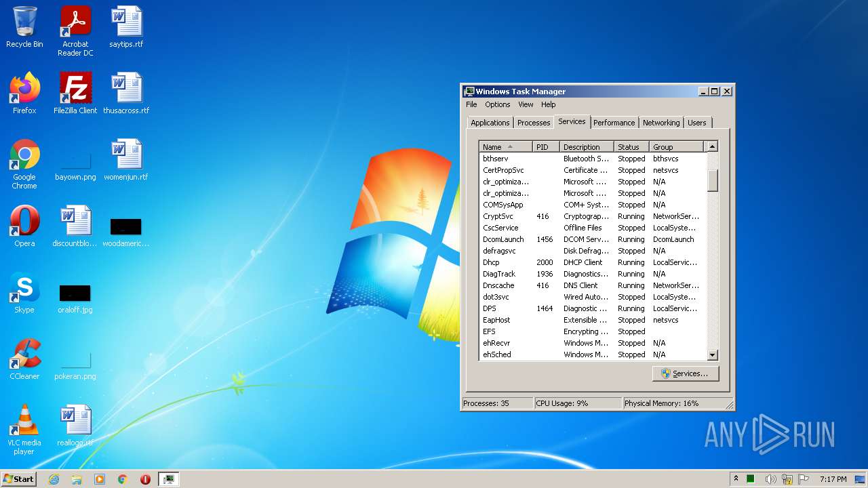Open the Help menu

[x=548, y=104]
